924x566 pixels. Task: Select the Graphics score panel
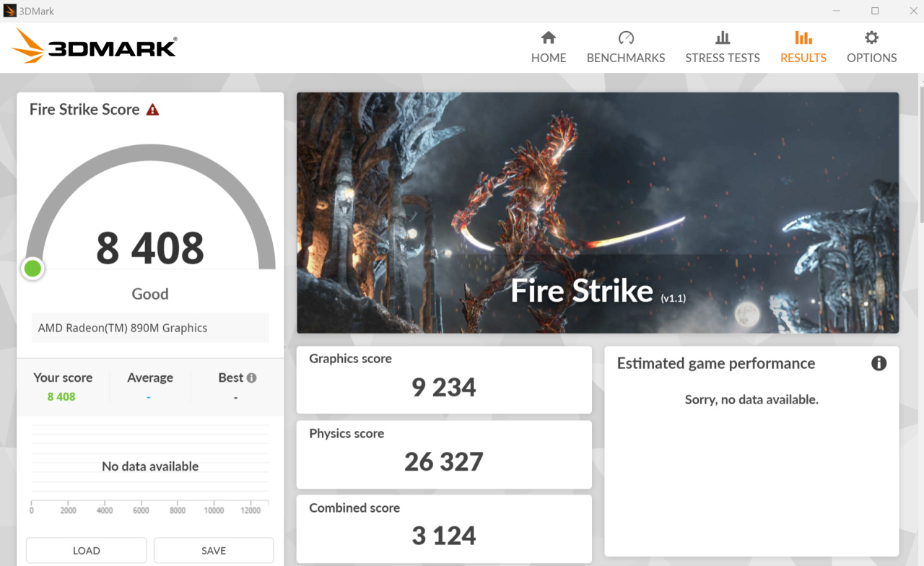pyautogui.click(x=444, y=380)
